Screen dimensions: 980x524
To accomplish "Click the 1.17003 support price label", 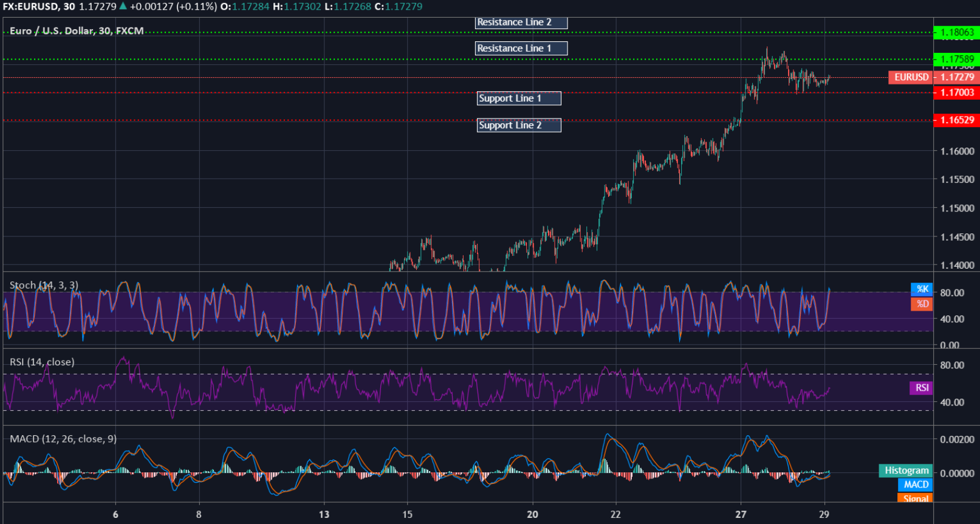I will click(956, 92).
